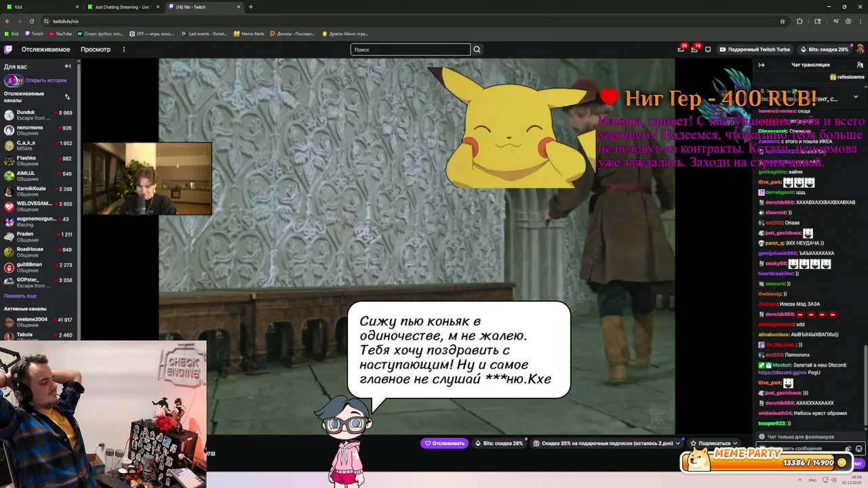Click the magnifier search button
Viewport: 868px width, 488px height.
[477, 49]
